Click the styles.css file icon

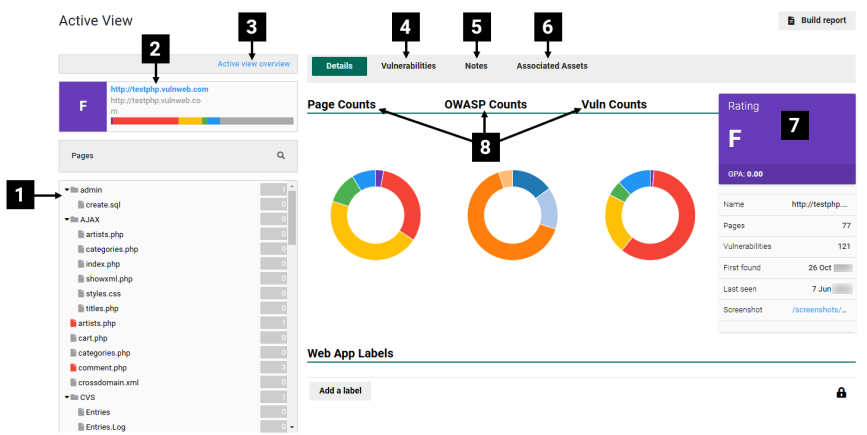pos(81,294)
